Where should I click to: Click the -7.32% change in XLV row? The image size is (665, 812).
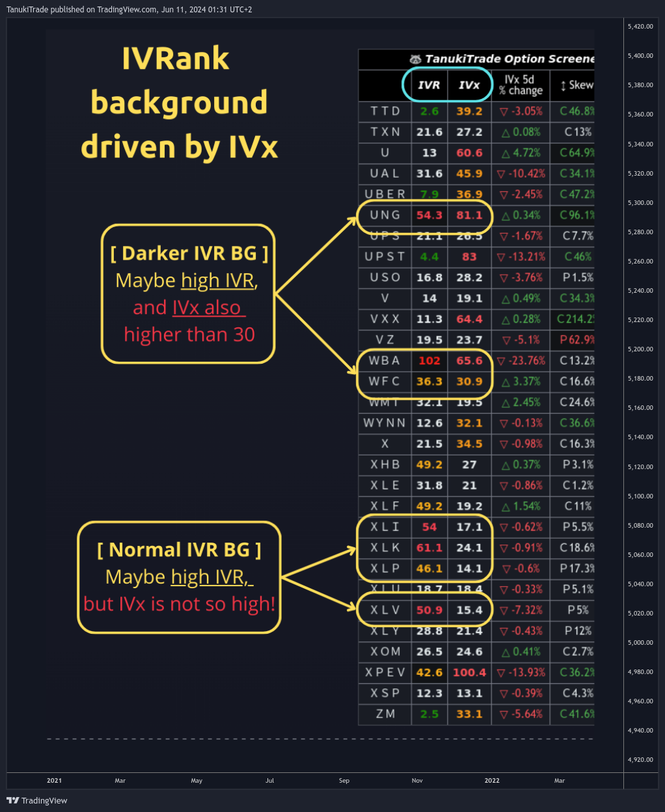pos(527,611)
